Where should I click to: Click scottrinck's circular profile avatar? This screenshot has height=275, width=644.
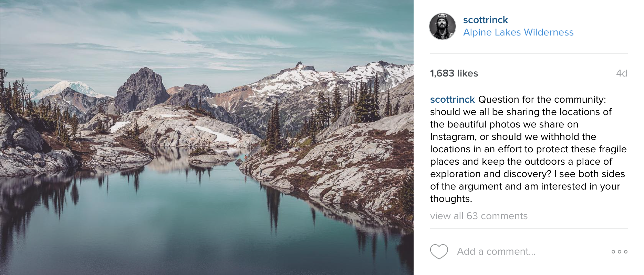pos(443,26)
